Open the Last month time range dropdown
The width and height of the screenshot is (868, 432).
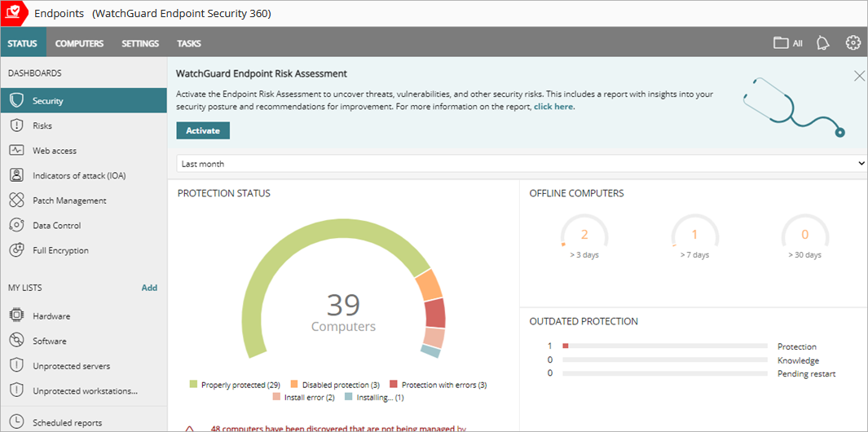click(521, 164)
